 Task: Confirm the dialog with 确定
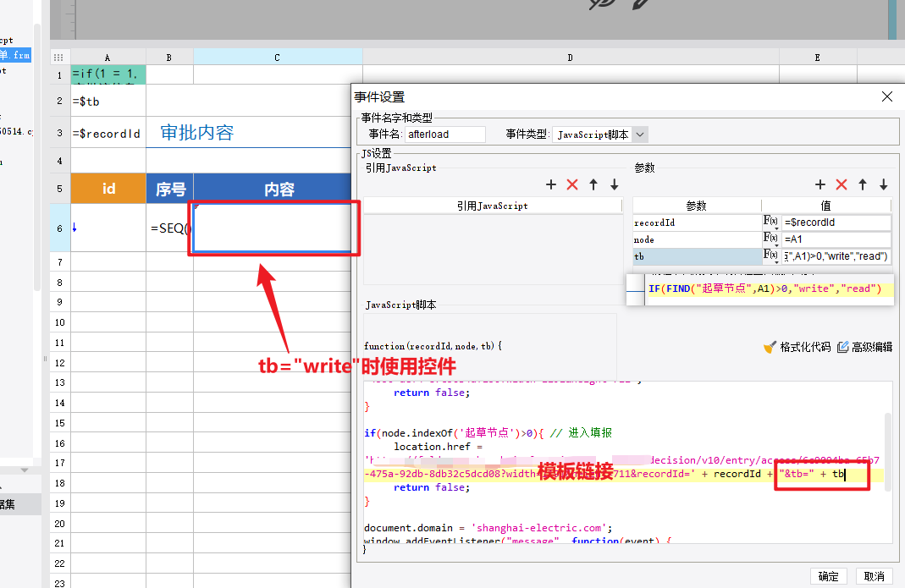point(828,576)
